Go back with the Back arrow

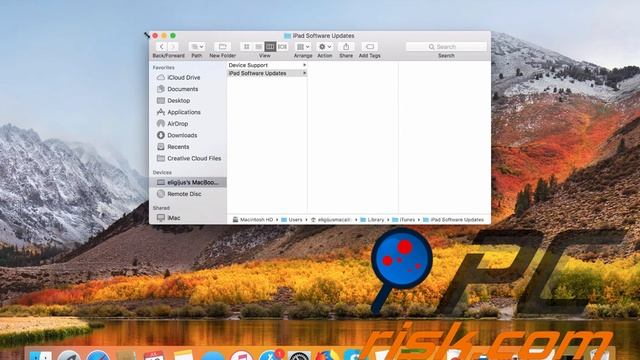[x=162, y=47]
